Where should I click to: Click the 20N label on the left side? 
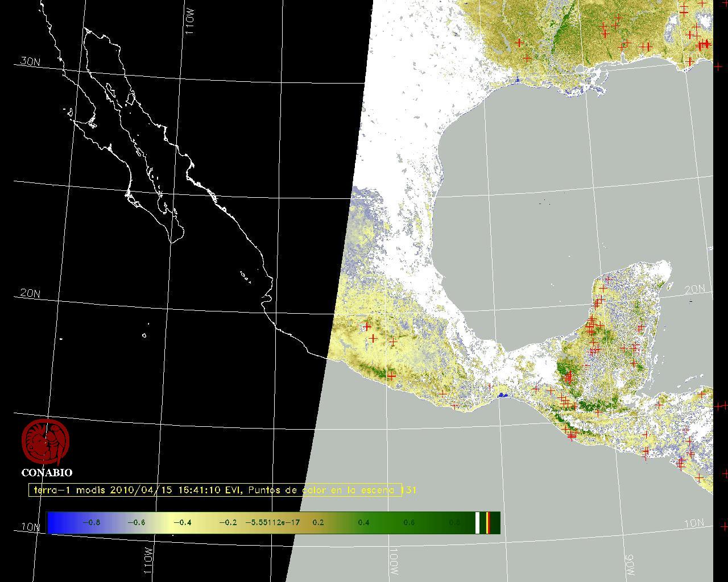coord(30,293)
